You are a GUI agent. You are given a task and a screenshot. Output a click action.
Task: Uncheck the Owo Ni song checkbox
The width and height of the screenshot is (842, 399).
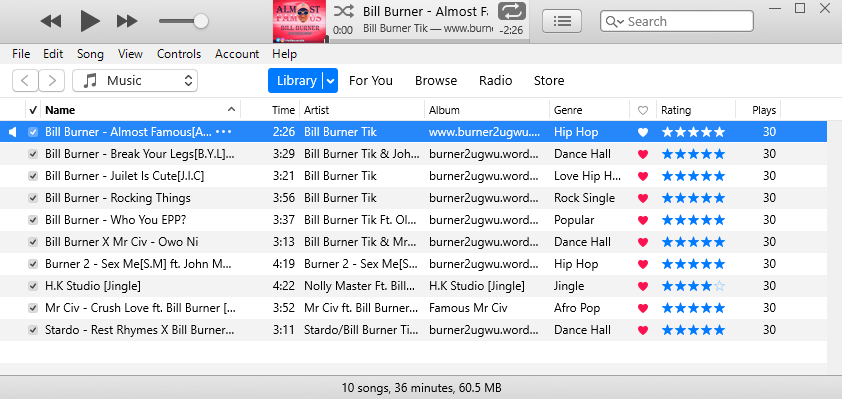(x=33, y=242)
